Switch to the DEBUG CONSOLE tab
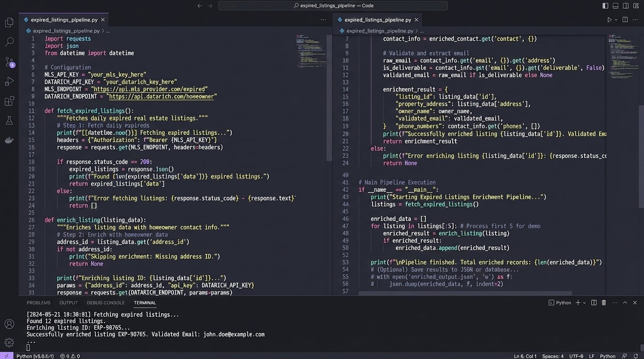644x359 pixels. point(106,303)
